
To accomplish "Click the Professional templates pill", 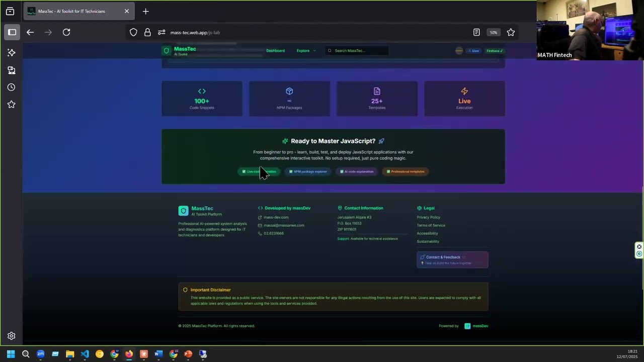I will pyautogui.click(x=406, y=171).
